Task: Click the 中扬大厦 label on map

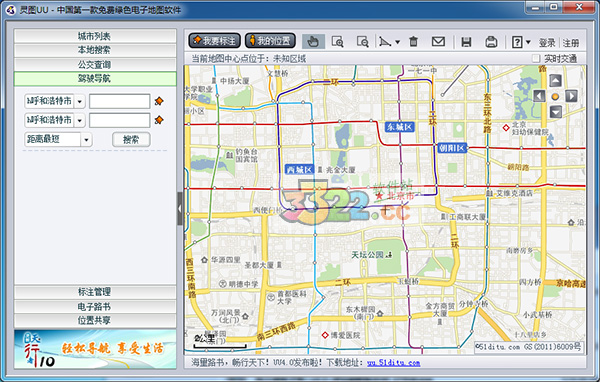Action: point(235,81)
